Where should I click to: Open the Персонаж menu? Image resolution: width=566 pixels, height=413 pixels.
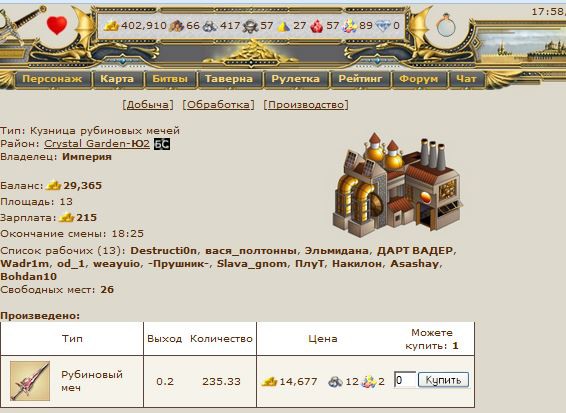[52, 79]
